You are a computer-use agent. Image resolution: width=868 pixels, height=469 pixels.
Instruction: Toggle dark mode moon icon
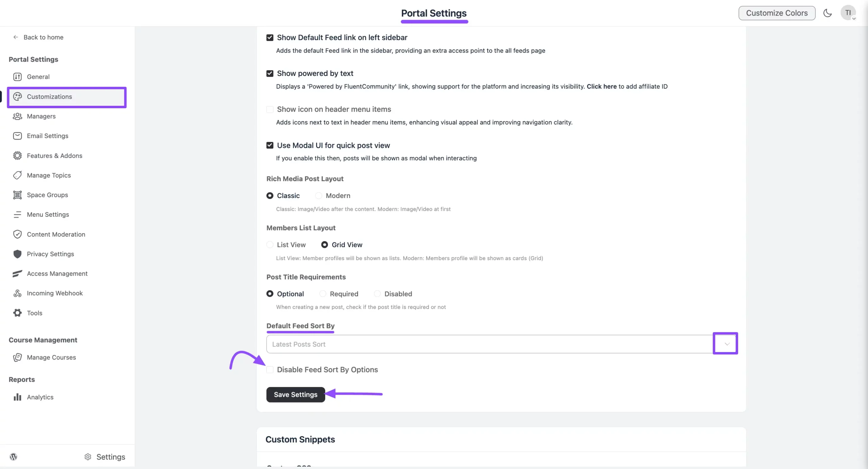point(828,13)
